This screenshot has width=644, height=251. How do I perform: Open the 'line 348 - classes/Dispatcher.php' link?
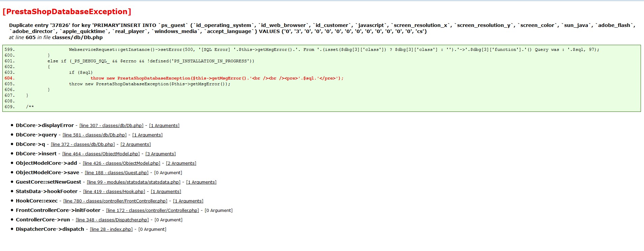click(112, 220)
